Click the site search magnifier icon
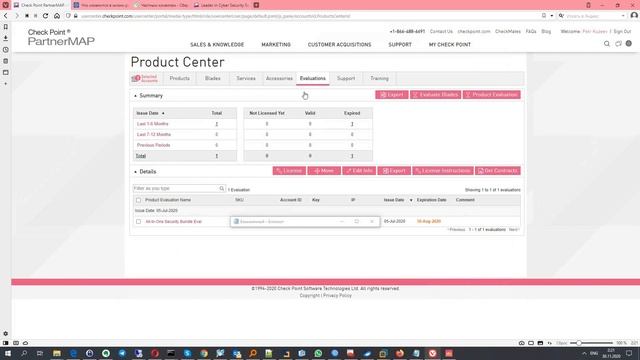This screenshot has width=640, height=360. 607,44
